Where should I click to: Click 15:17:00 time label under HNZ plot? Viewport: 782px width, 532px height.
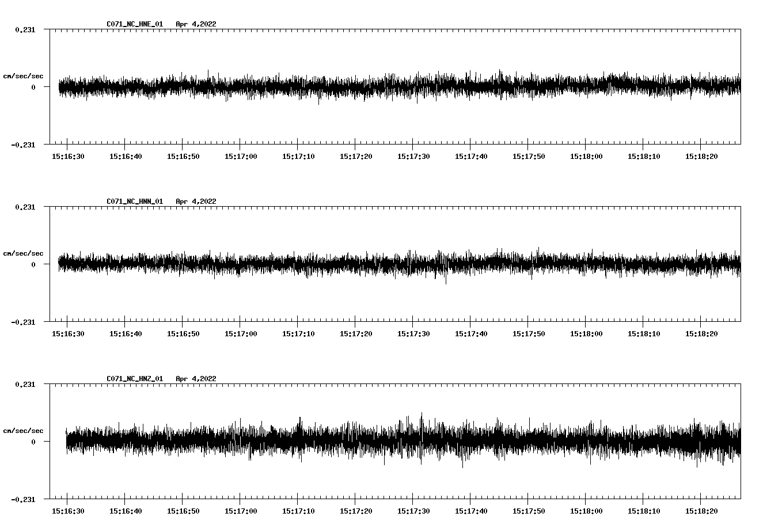point(241,511)
